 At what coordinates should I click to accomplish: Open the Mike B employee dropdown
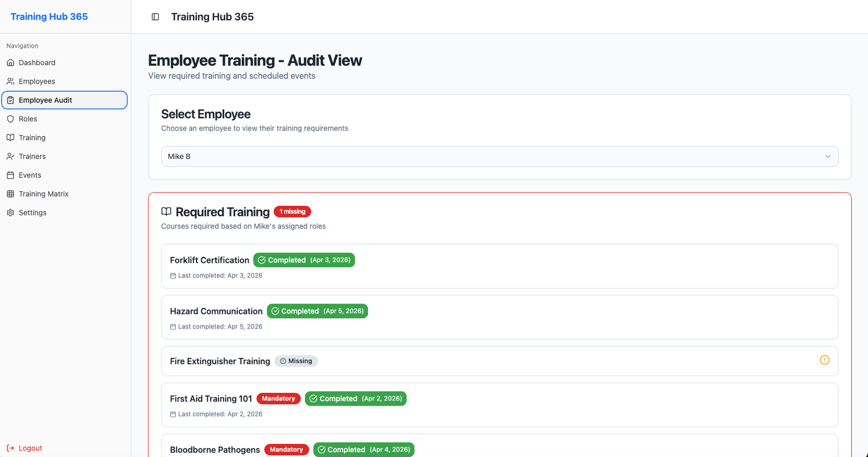point(500,156)
